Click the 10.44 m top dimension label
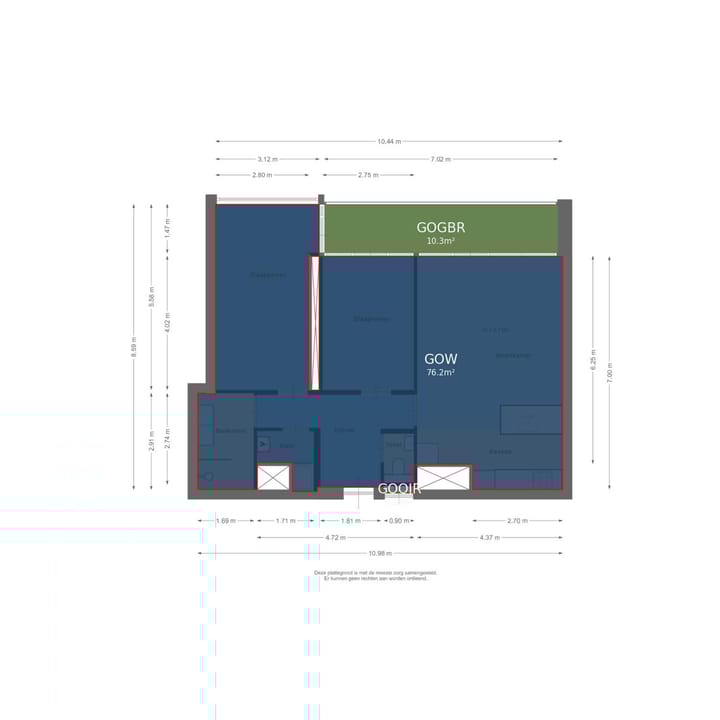720x720 pixels. [388, 142]
